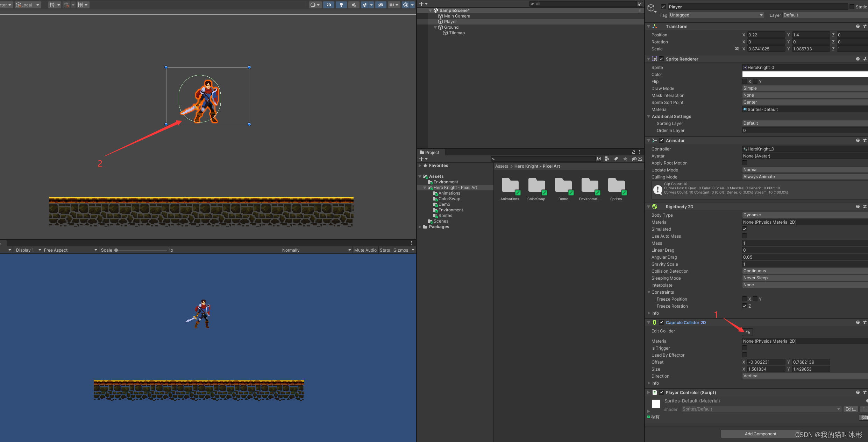This screenshot has width=868, height=442.
Task: Click Assets breadcrumb link
Action: [501, 166]
